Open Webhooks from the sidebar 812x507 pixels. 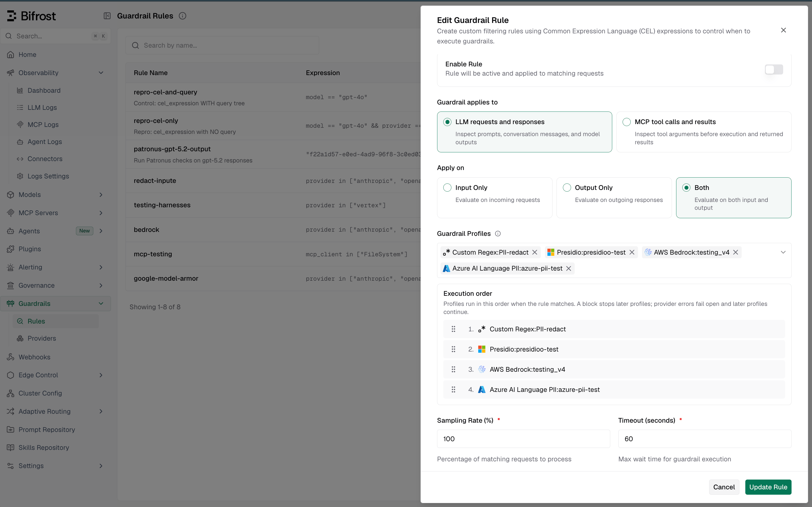click(x=55, y=357)
